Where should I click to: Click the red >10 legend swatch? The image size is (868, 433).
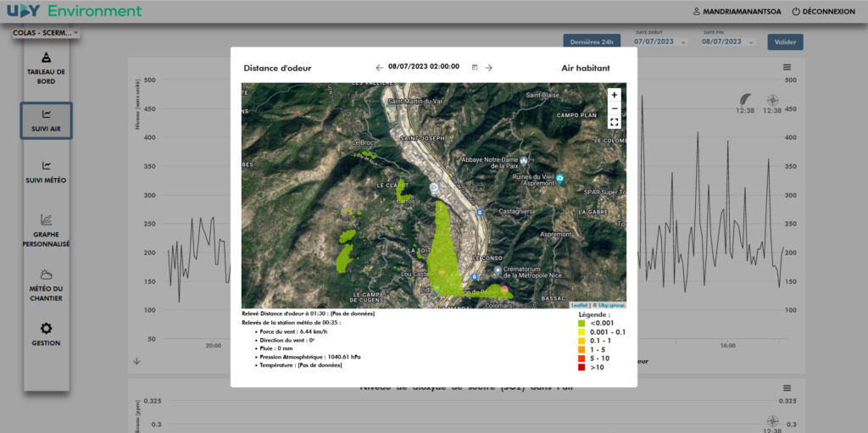click(x=581, y=368)
